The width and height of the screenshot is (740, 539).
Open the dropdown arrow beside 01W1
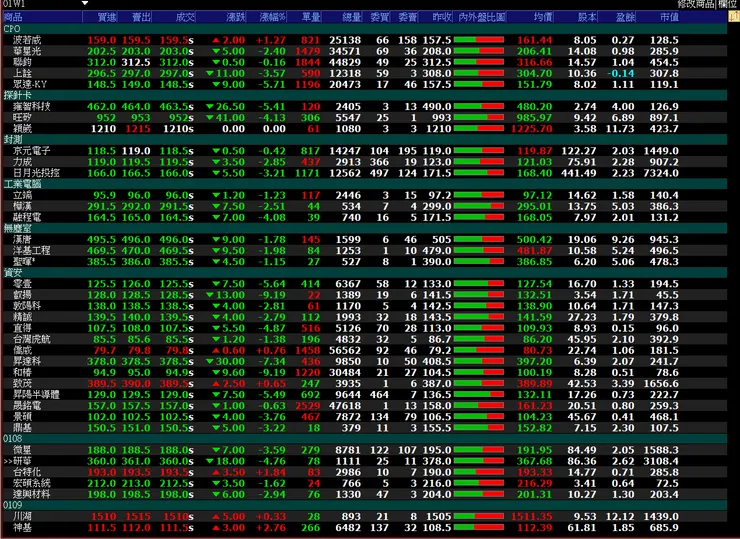coord(85,3)
